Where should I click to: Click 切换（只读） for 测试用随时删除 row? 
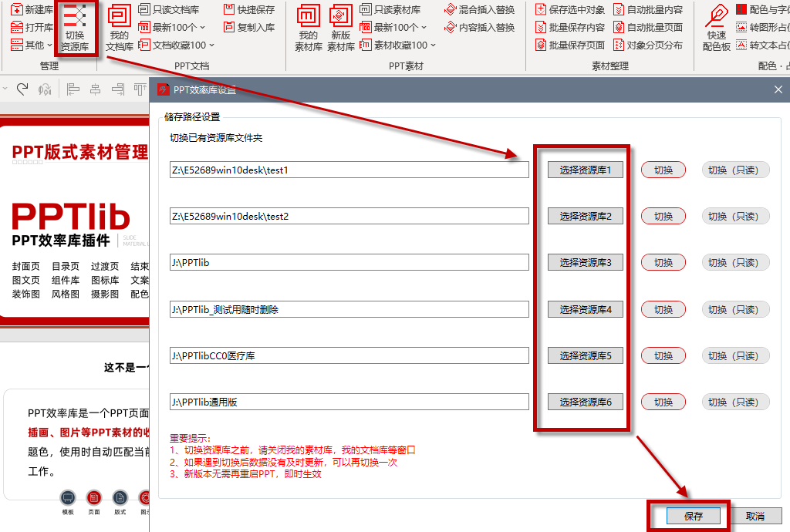click(x=735, y=309)
